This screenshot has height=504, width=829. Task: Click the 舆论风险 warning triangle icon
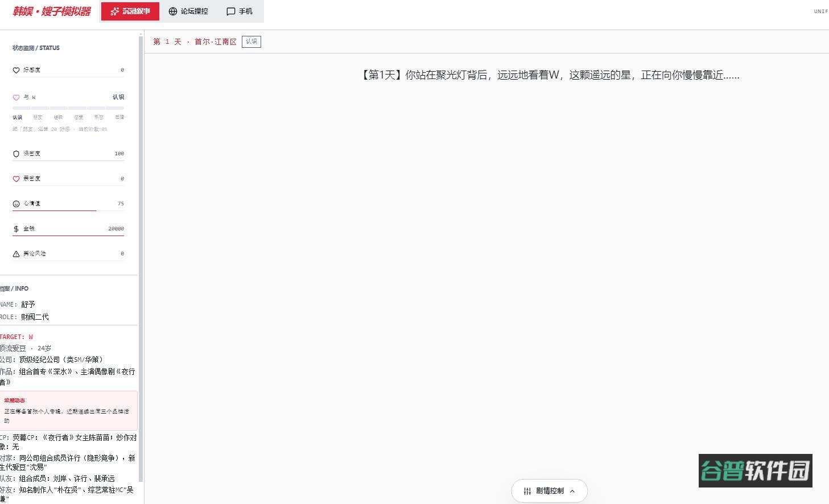(16, 254)
